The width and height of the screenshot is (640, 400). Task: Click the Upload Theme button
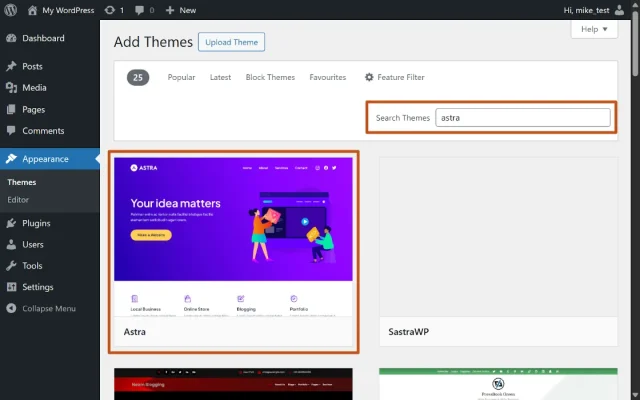click(231, 42)
